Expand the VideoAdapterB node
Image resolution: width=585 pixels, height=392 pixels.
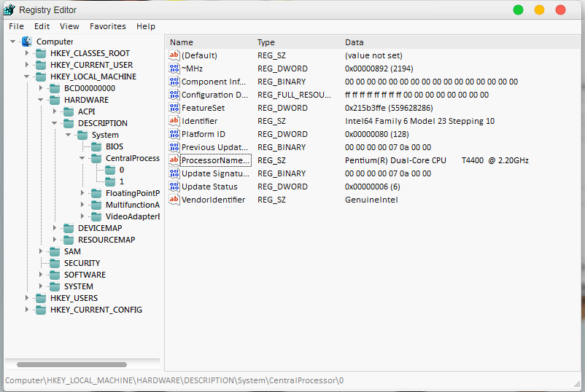(x=82, y=216)
